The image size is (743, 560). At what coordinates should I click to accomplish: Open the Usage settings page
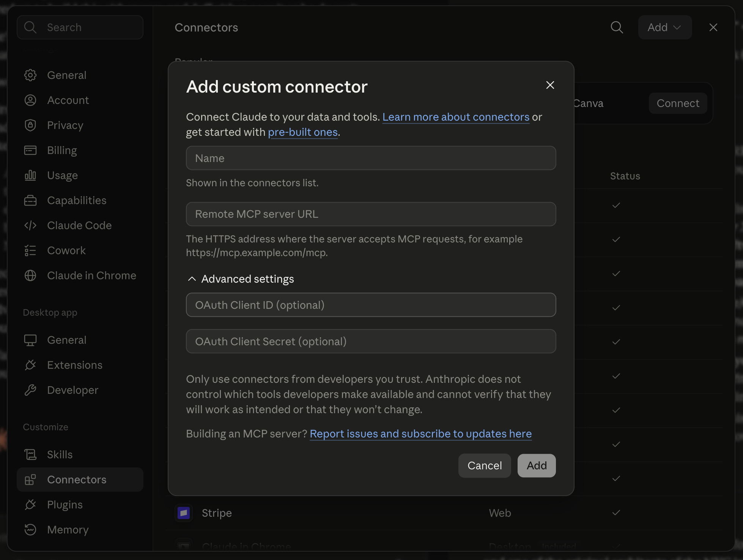click(x=80, y=175)
